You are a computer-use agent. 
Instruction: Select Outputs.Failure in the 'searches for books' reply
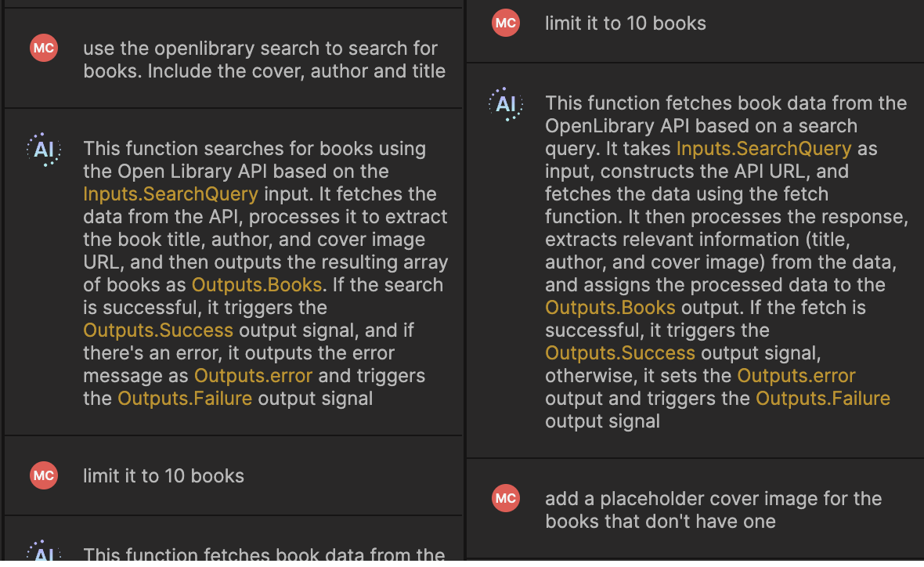coord(185,399)
